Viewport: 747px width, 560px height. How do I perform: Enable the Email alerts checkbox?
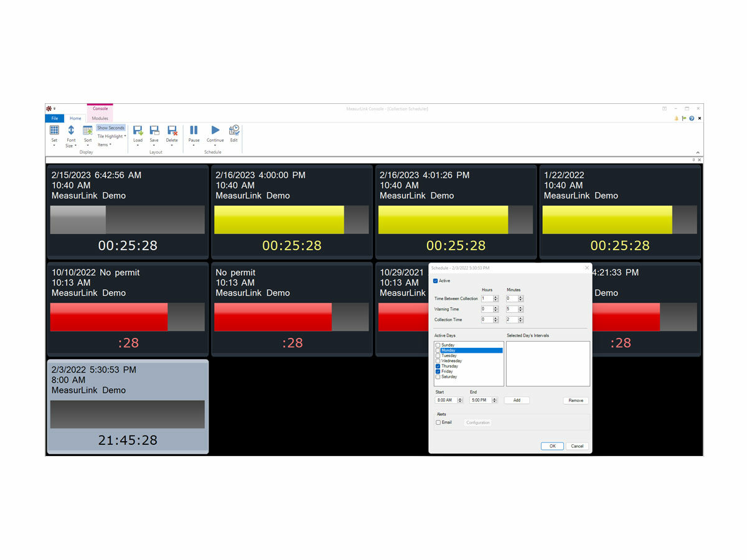tap(438, 422)
